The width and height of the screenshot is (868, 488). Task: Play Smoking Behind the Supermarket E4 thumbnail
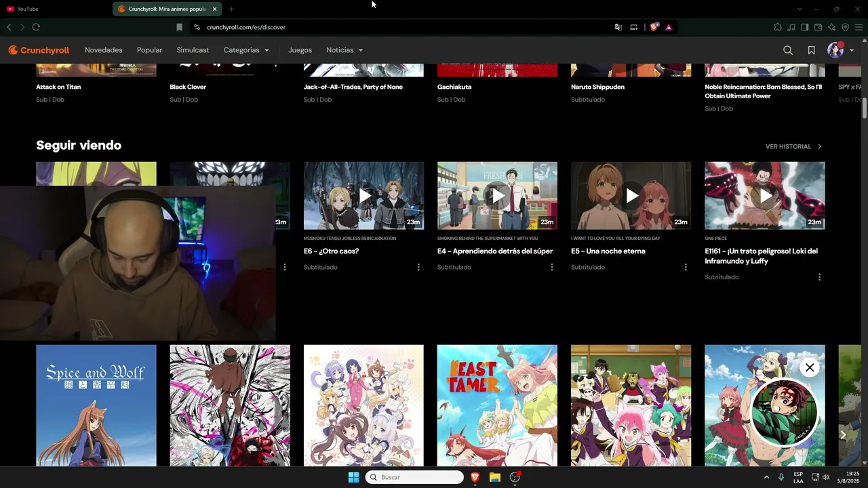pos(497,195)
